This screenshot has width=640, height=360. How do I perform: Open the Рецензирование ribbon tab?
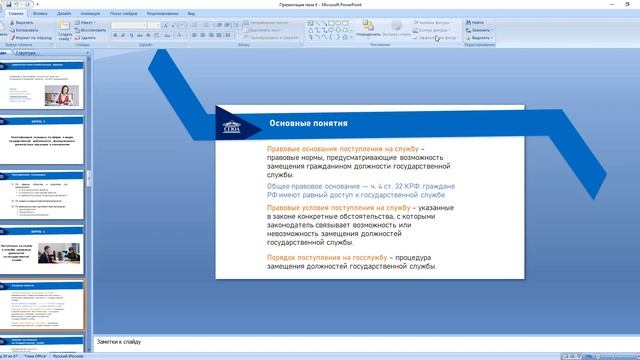point(162,13)
